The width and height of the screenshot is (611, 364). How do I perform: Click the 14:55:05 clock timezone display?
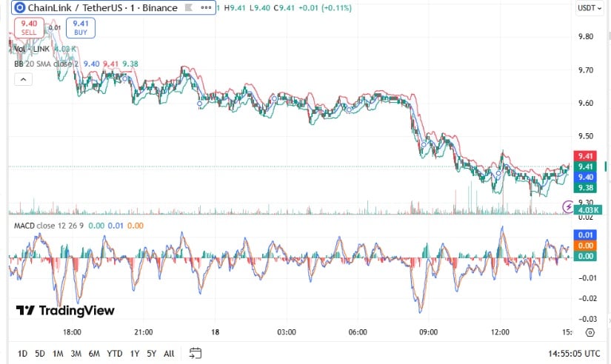tap(572, 354)
